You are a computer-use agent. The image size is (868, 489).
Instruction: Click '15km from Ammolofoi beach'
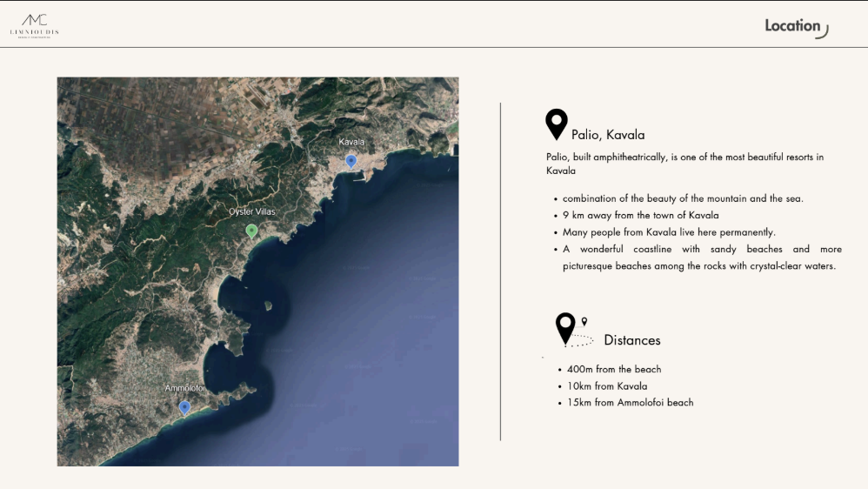click(x=630, y=403)
